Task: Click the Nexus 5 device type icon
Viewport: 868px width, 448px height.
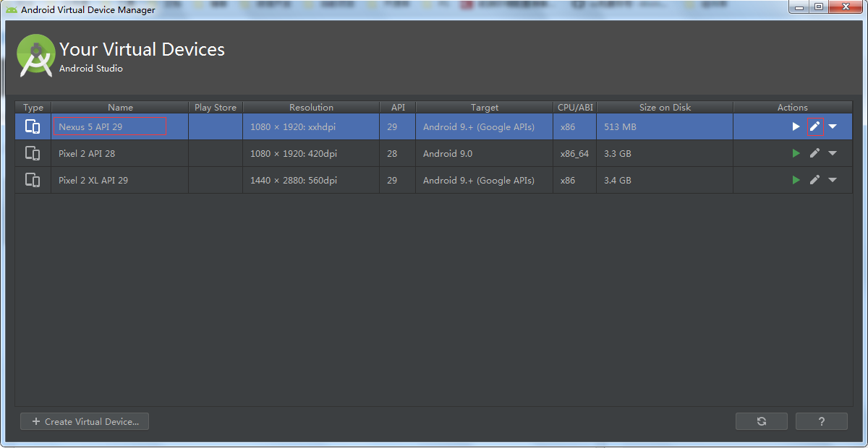Action: click(x=33, y=126)
